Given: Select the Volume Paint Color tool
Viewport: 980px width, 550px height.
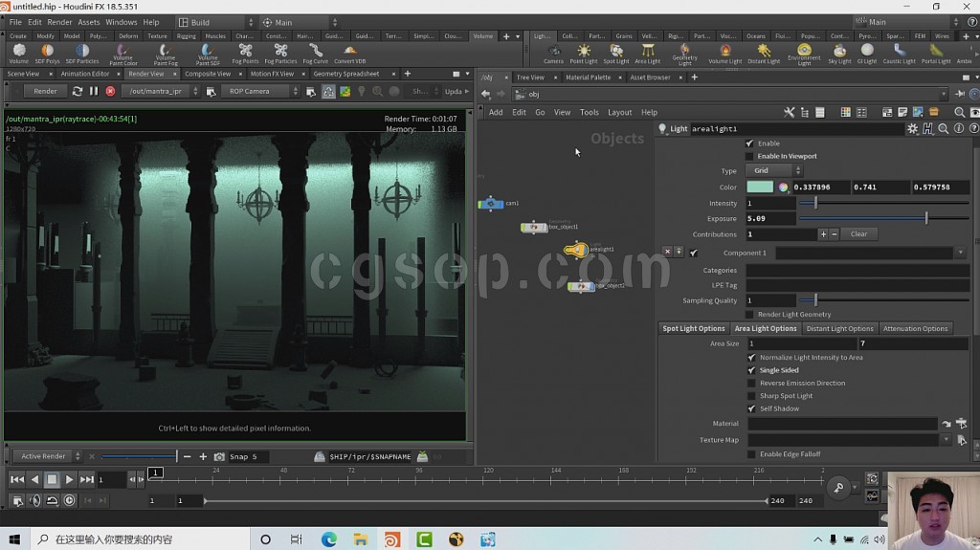Looking at the screenshot, I should [123, 55].
